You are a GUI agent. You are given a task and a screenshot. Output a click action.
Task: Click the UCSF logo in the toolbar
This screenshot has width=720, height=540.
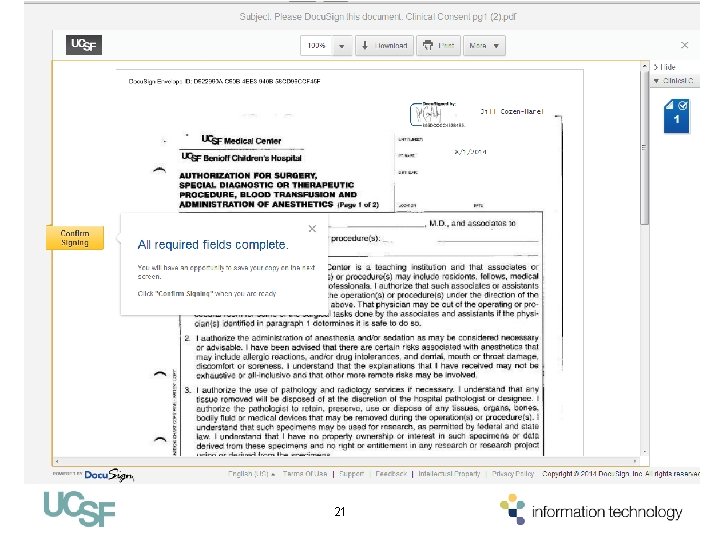(84, 45)
